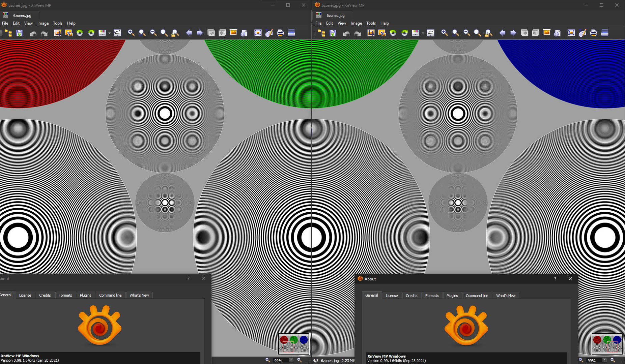Click help question mark in right About dialog
The image size is (625, 364).
[555, 279]
